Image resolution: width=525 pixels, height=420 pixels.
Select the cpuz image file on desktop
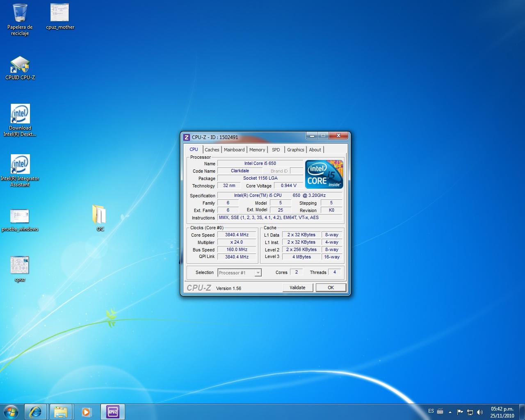20,269
